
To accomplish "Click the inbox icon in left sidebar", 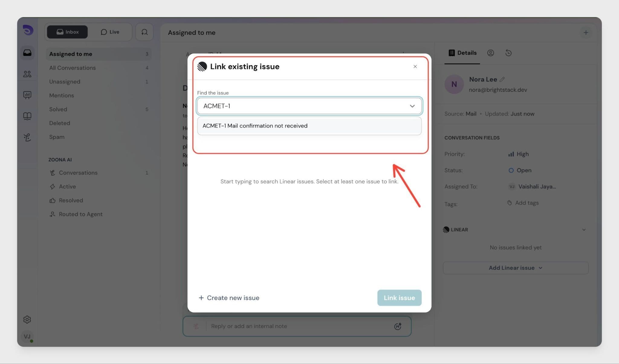I will pos(27,53).
